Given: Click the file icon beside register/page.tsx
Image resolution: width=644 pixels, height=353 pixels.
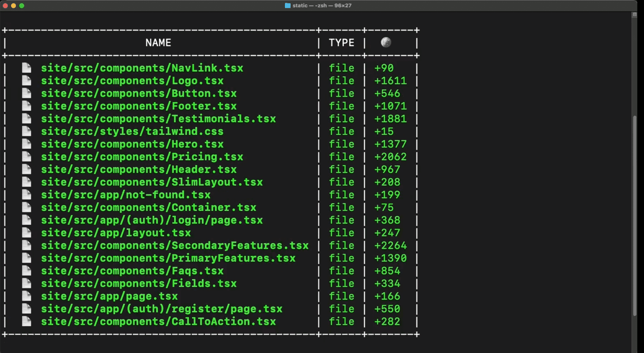Looking at the screenshot, I should pos(26,309).
